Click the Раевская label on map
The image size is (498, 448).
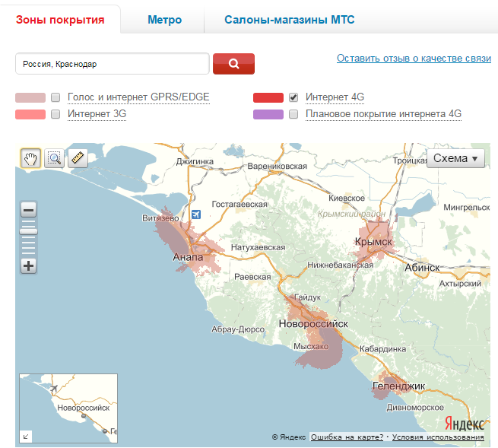tap(252, 277)
